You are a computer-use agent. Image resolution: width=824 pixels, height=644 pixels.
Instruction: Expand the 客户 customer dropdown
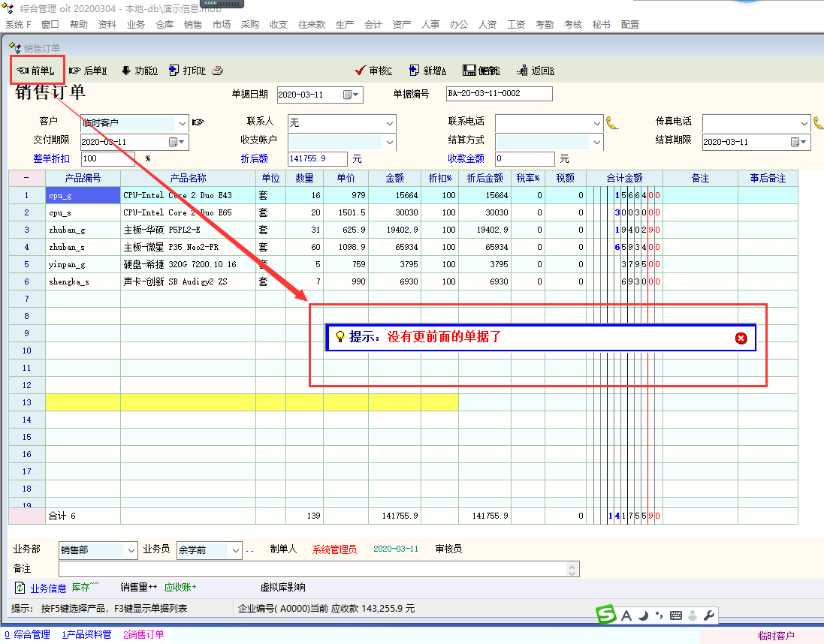click(x=181, y=122)
